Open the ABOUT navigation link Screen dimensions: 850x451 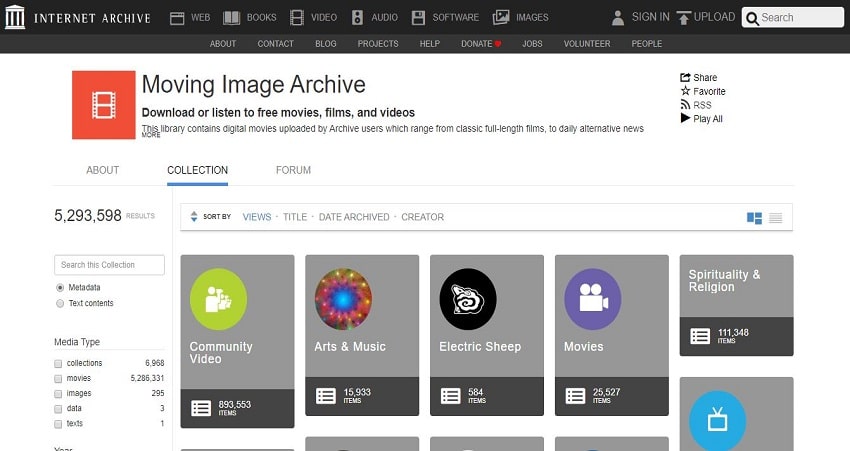point(223,44)
